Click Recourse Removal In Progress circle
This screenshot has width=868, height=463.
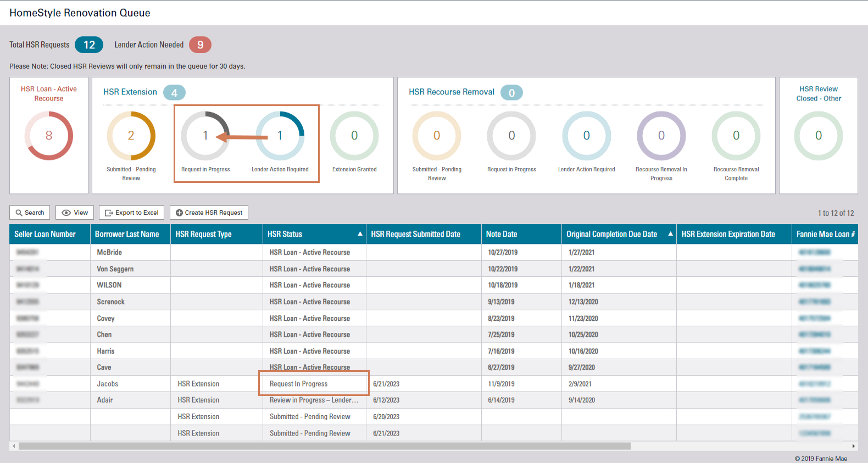click(661, 136)
